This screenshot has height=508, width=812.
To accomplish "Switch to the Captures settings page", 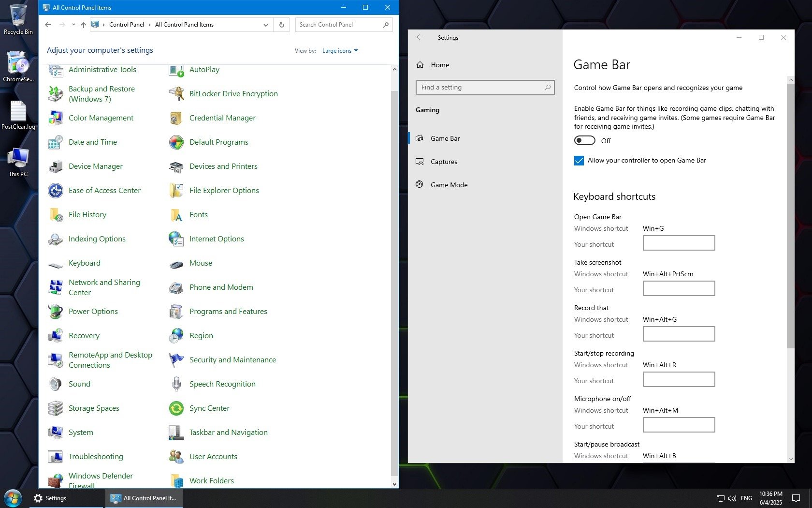I will coord(443,162).
